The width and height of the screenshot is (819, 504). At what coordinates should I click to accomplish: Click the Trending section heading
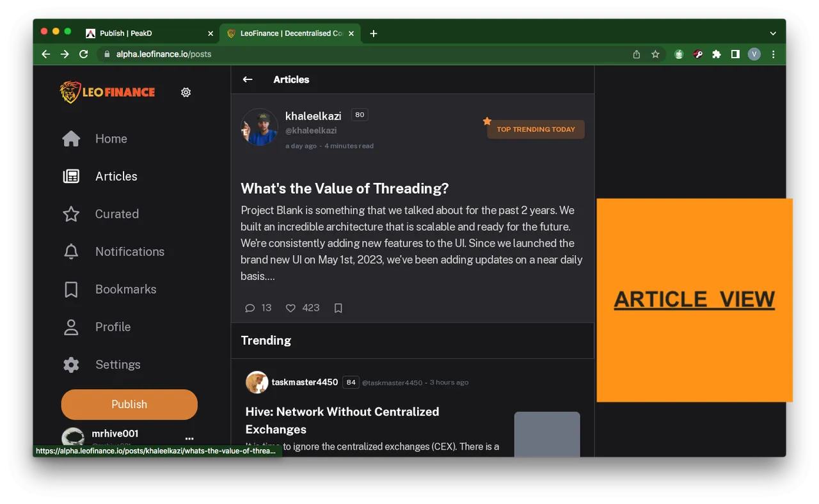pyautogui.click(x=266, y=340)
